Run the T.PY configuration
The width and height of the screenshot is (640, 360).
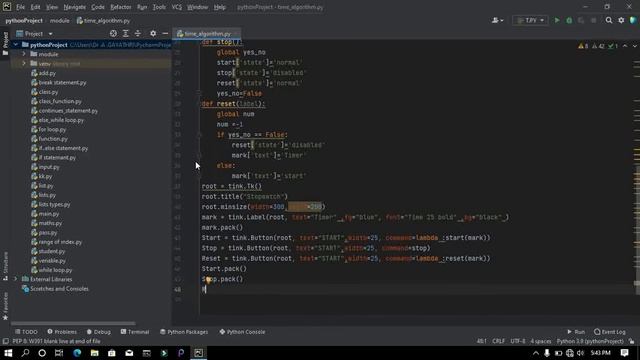(x=557, y=20)
